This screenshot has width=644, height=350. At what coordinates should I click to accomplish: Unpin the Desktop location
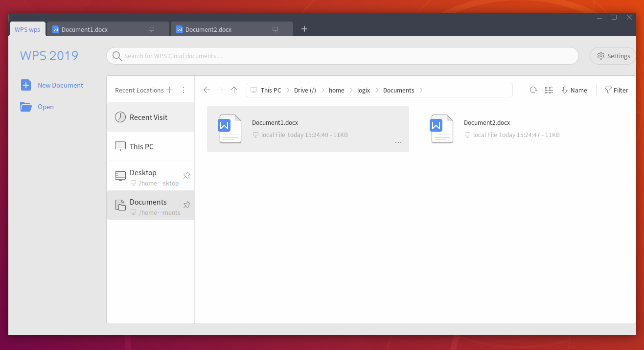pyautogui.click(x=186, y=175)
